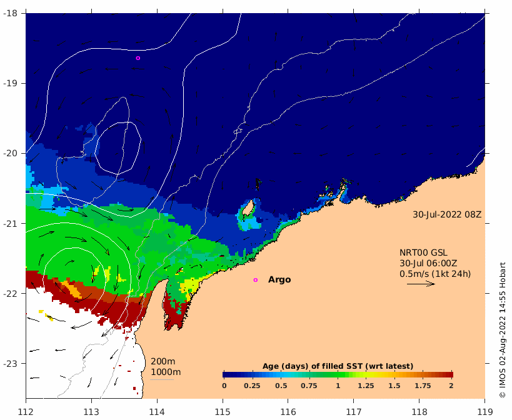The height and width of the screenshot is (420, 512).
Task: Click the colorbar tick label '0.25'
Action: 252,386
